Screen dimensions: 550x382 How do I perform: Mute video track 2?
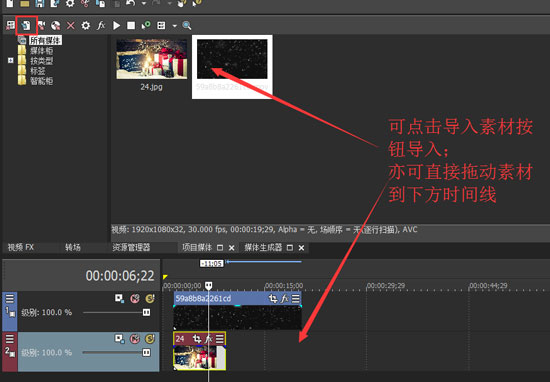click(x=135, y=339)
